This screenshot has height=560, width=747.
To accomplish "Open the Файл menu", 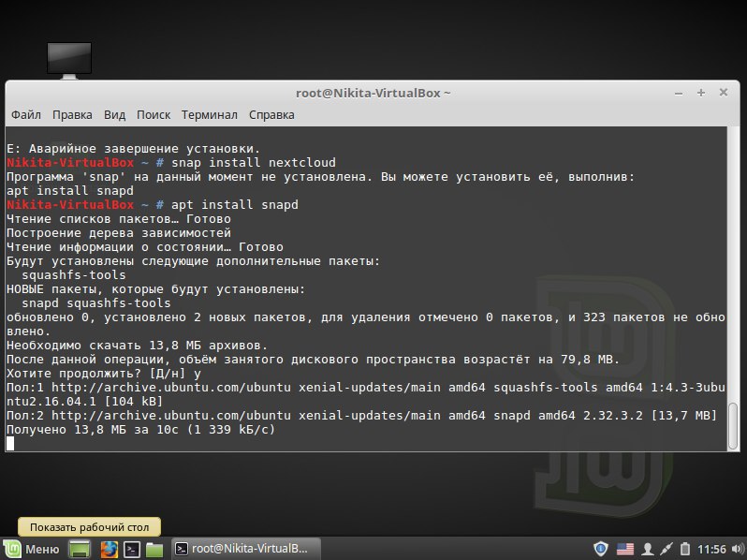I will pos(26,115).
